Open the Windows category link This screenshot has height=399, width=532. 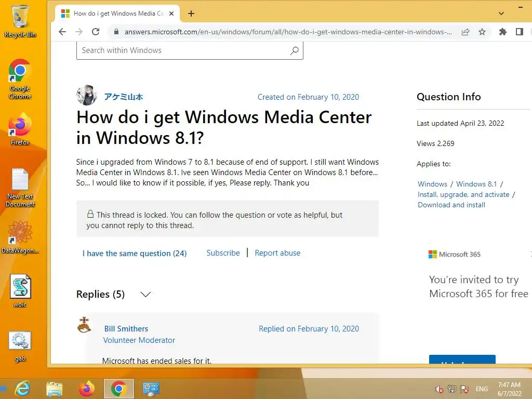[433, 184]
